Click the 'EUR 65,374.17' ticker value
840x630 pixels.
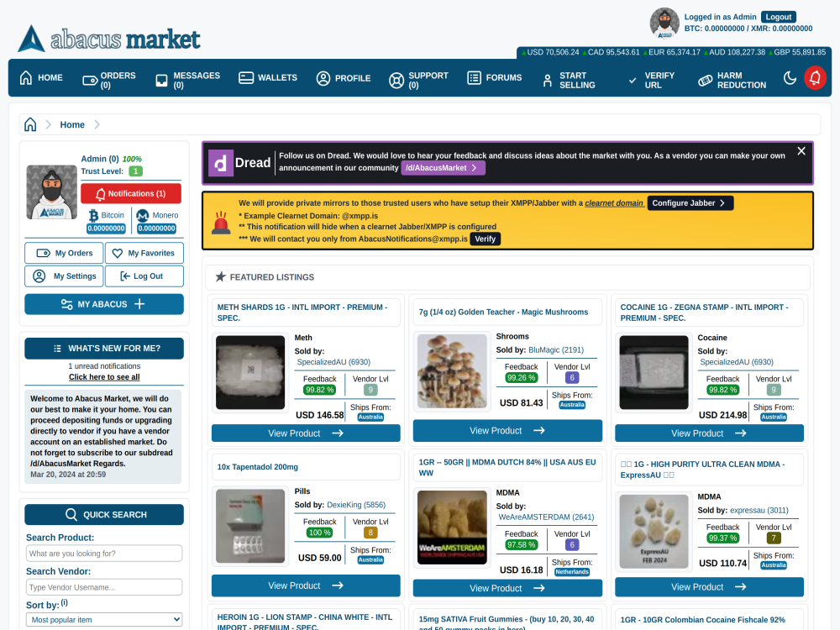pyautogui.click(x=675, y=52)
